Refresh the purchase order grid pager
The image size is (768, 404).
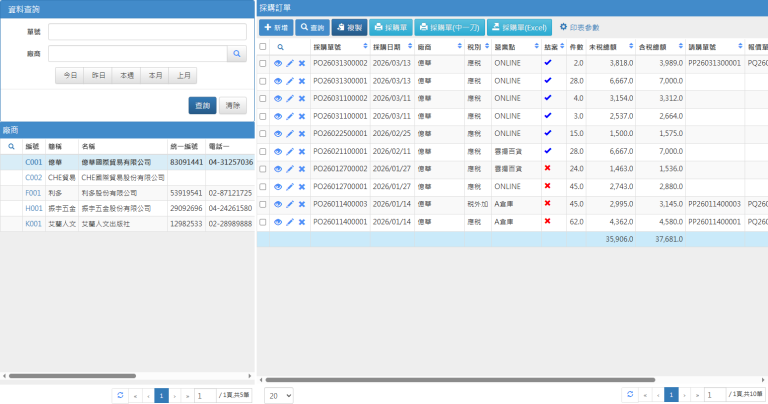[x=630, y=395]
